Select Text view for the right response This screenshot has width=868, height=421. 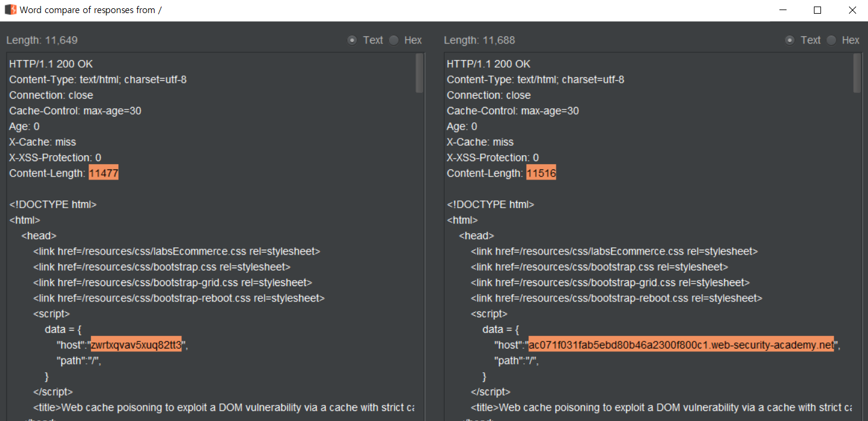pos(790,40)
